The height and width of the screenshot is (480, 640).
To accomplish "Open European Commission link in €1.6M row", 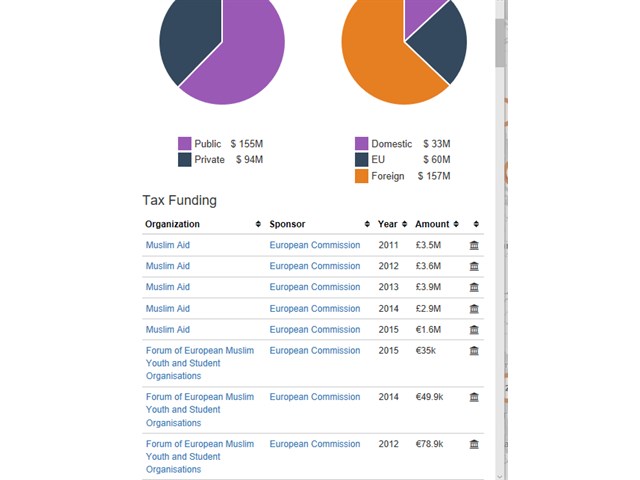I will pyautogui.click(x=315, y=329).
